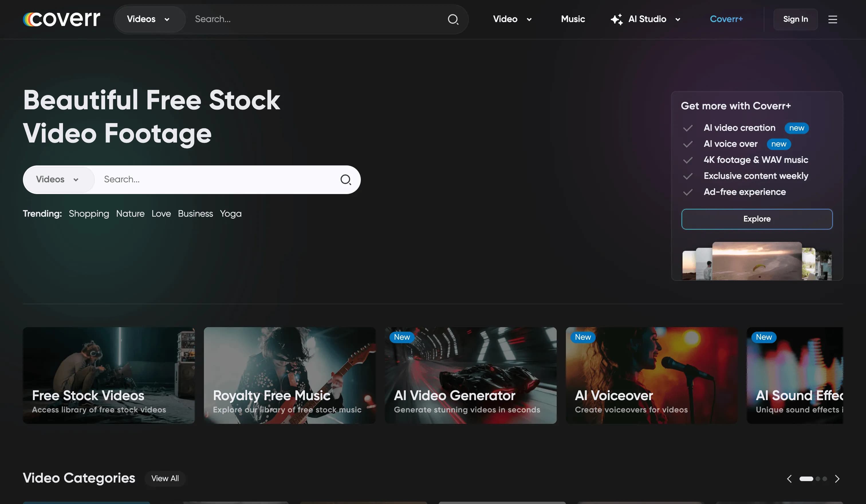
Task: Click 'Get more with Coverr+' heading
Action: click(736, 106)
